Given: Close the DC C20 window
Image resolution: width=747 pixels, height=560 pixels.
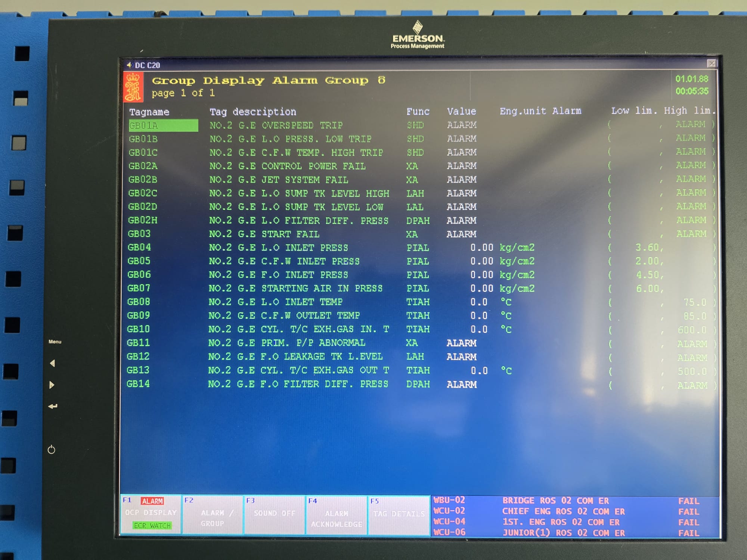Looking at the screenshot, I should 712,63.
